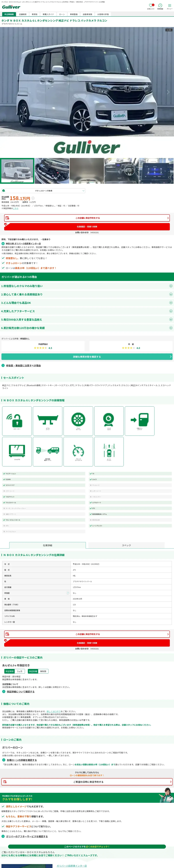
Task: Click upper 在庫確認・見積り依頼 red button
Action: click(87, 227)
